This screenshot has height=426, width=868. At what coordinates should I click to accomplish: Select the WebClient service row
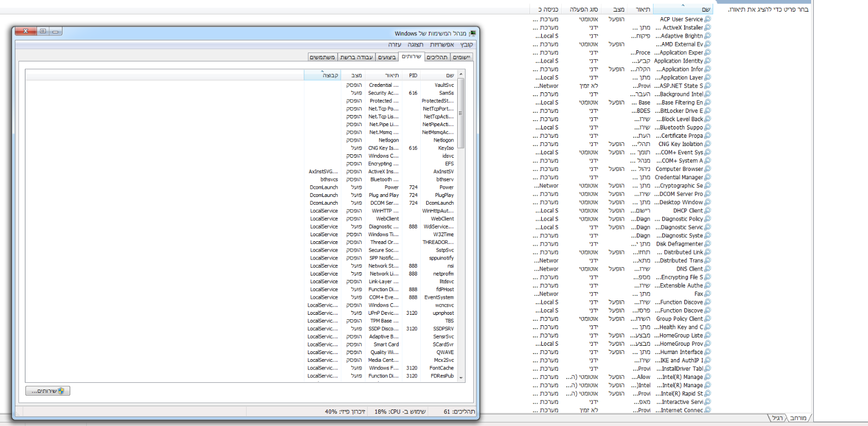pyautogui.click(x=241, y=219)
